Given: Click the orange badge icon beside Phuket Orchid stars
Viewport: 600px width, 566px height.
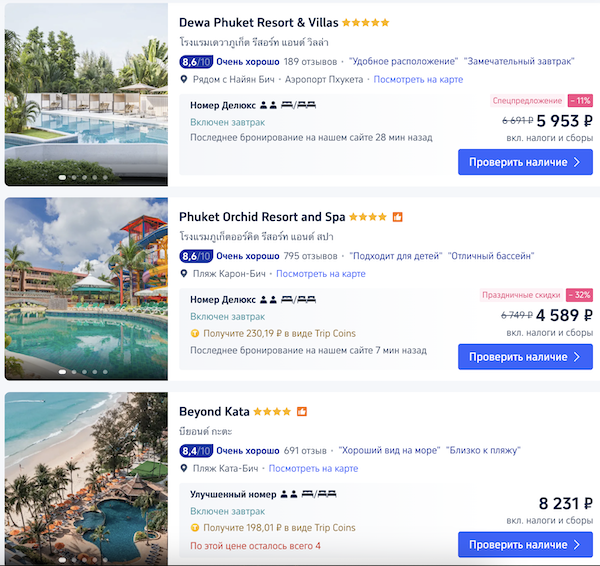Looking at the screenshot, I should [397, 217].
